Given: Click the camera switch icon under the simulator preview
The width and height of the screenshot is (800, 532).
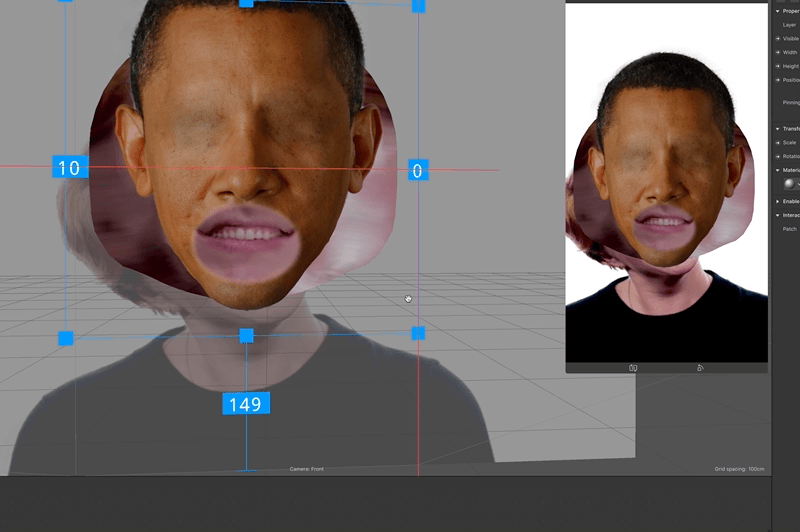Looking at the screenshot, I should coord(633,368).
